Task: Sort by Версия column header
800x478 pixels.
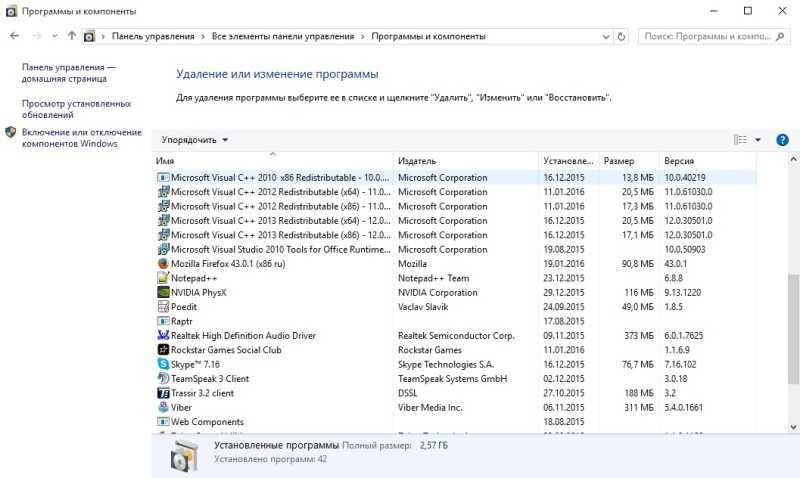Action: (708, 161)
